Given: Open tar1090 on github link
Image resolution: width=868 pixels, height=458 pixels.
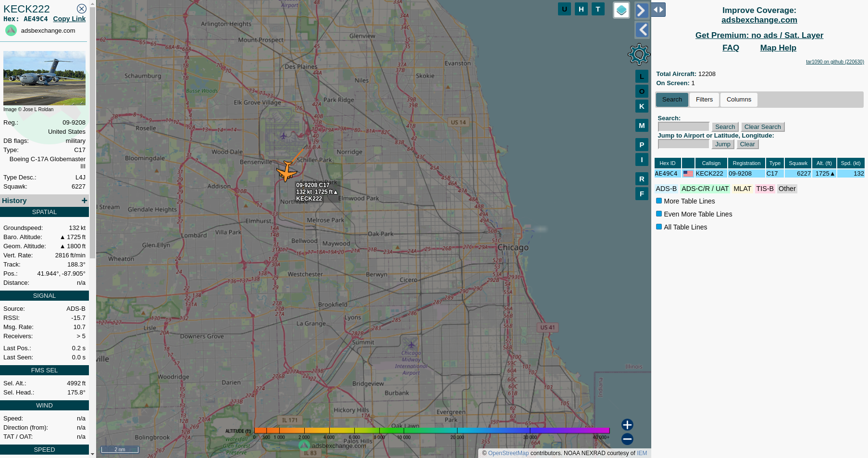Looking at the screenshot, I should [835, 62].
